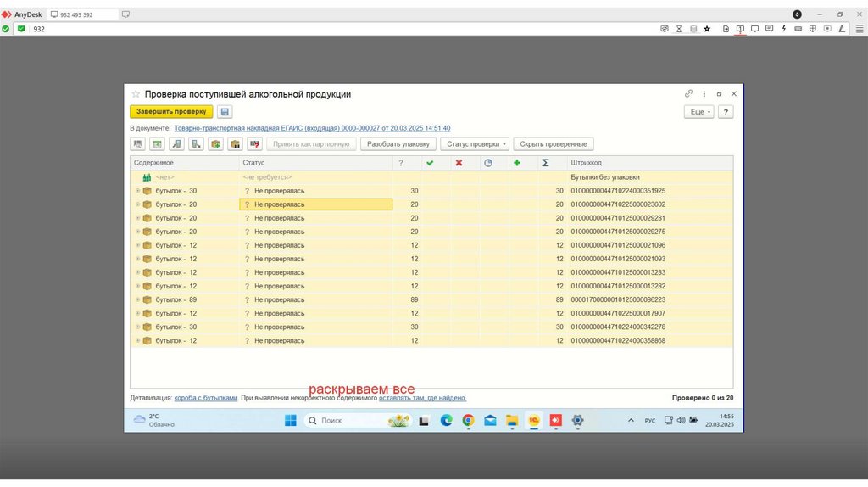This screenshot has height=487, width=868.
Task: Open the 'Еще' menu
Action: [x=698, y=111]
